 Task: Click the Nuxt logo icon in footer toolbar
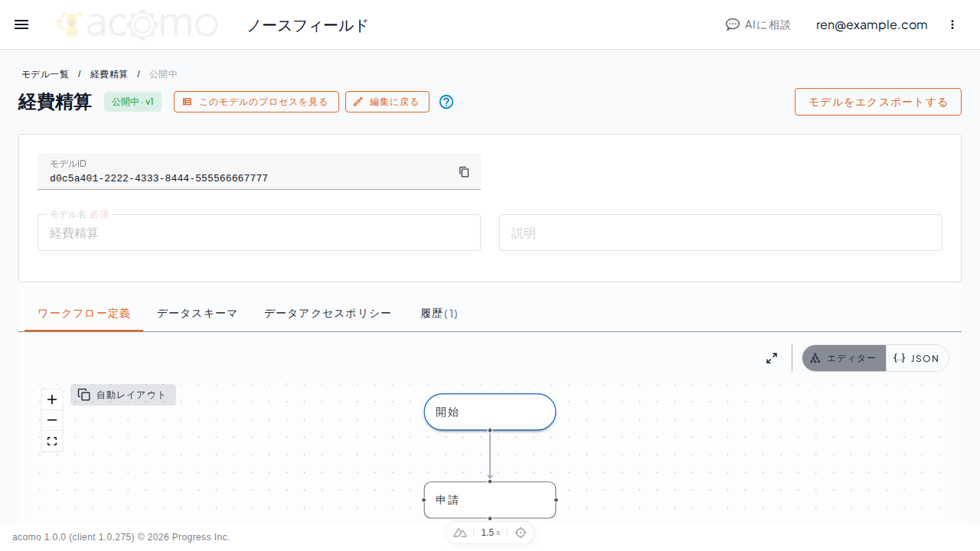pos(460,533)
